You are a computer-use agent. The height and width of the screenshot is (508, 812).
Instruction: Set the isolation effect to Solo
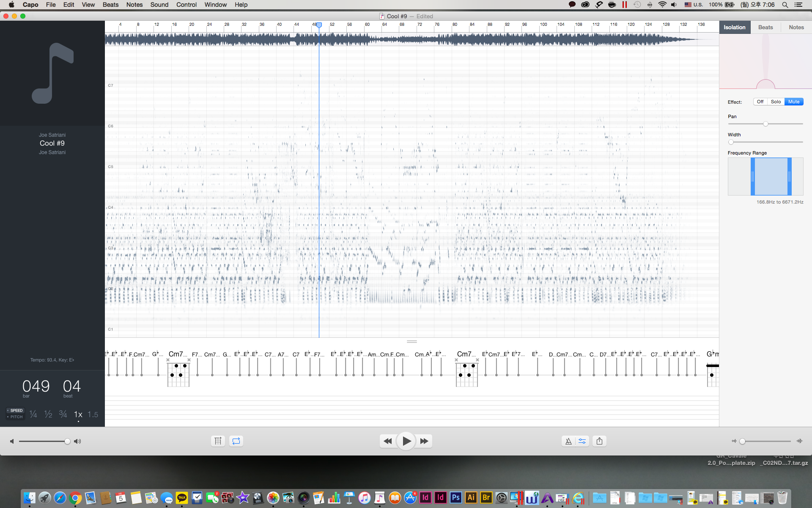pos(776,102)
